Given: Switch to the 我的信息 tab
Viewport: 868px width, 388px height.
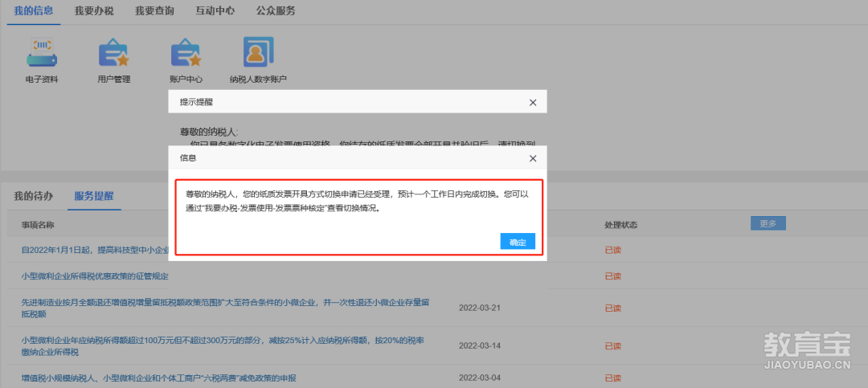Looking at the screenshot, I should point(34,11).
